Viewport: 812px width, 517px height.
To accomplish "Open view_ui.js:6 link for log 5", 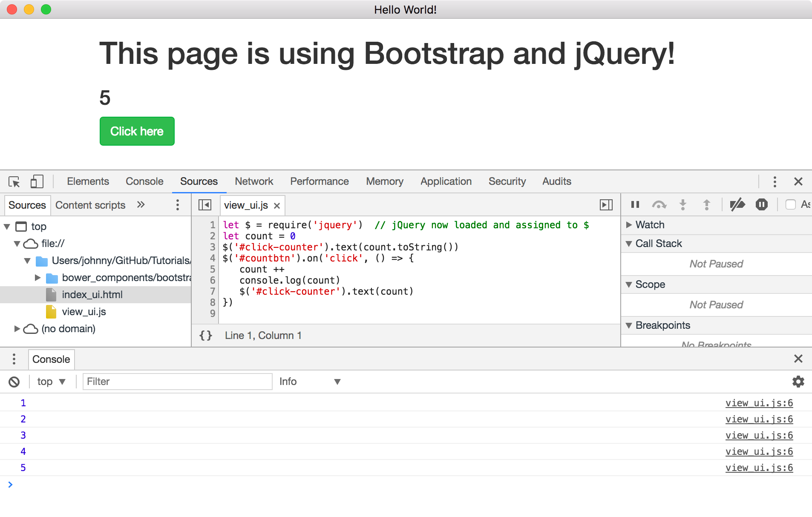I will coord(759,468).
